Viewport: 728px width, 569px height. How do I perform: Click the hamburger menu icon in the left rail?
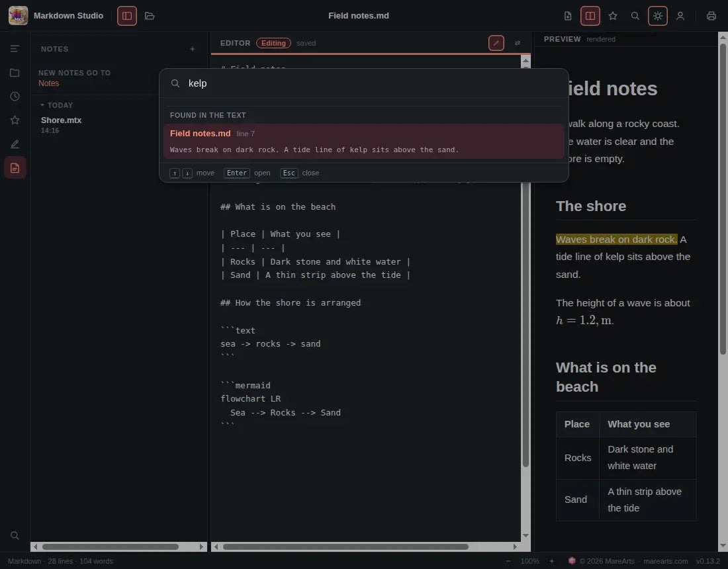(15, 49)
